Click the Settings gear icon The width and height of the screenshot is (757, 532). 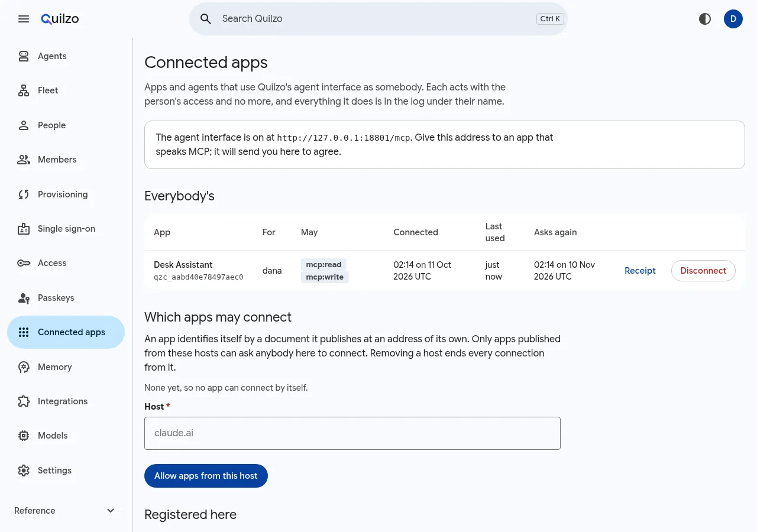tap(24, 471)
